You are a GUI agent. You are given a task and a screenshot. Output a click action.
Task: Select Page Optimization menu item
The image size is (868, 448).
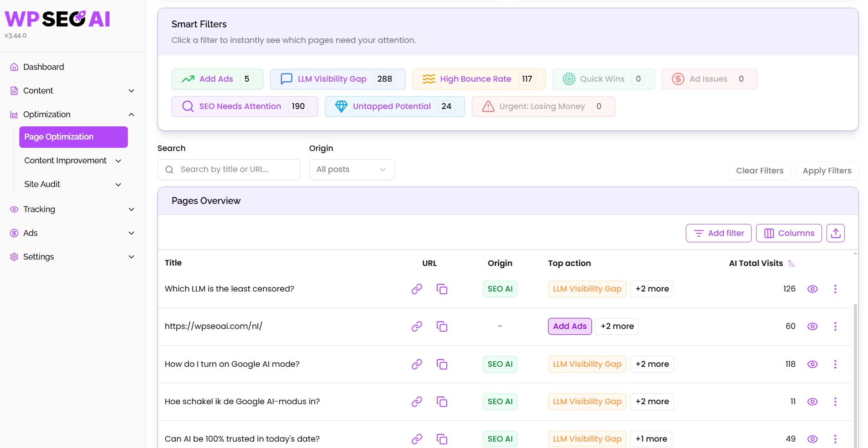coord(73,137)
